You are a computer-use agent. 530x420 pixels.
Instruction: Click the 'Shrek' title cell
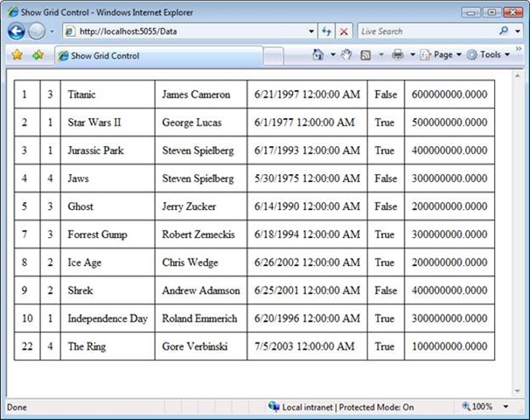pos(108,290)
